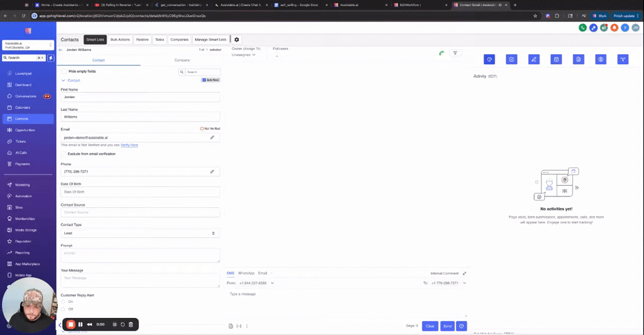Stop the screen recording red button
The width and height of the screenshot is (644, 335).
pos(70,324)
